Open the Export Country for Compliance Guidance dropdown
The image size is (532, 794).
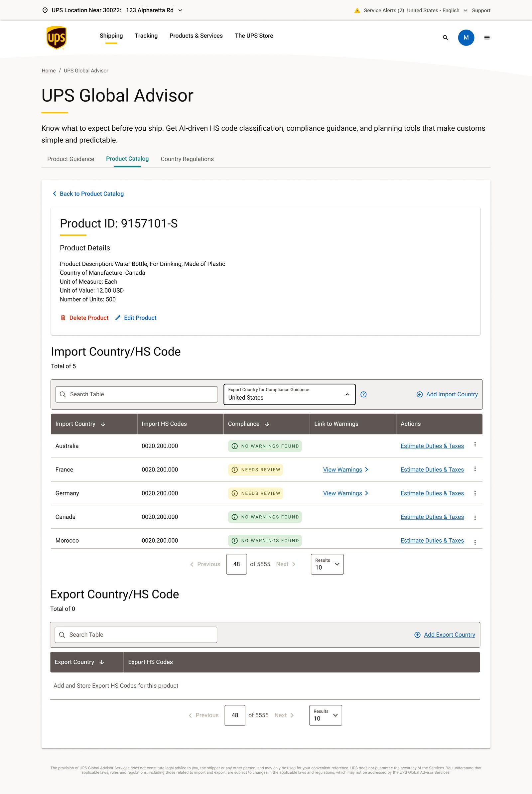pyautogui.click(x=289, y=394)
